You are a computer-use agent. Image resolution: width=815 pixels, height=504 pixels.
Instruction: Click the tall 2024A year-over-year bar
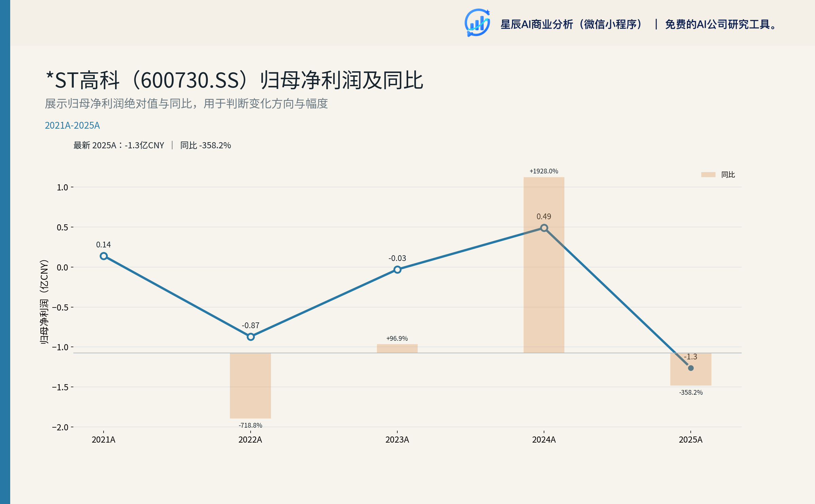(x=544, y=265)
